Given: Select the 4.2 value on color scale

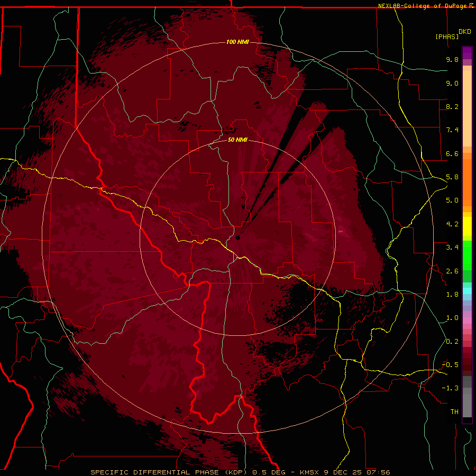Looking at the screenshot, I should [x=452, y=224].
